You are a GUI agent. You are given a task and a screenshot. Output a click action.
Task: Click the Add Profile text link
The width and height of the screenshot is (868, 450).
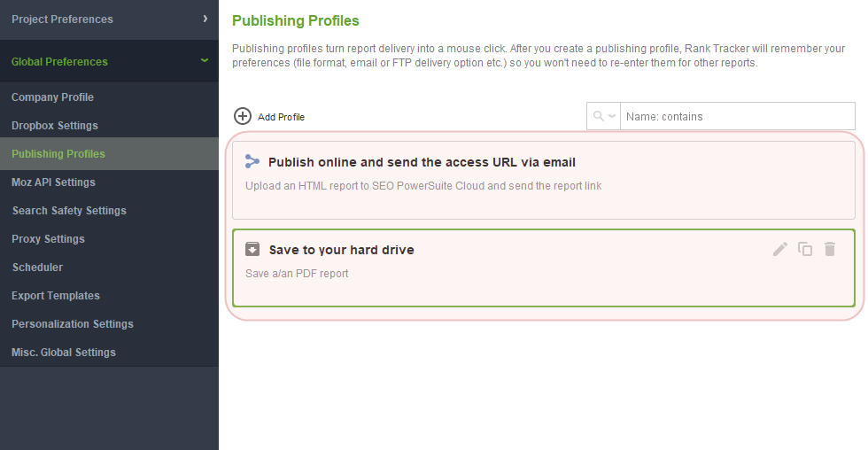point(282,117)
